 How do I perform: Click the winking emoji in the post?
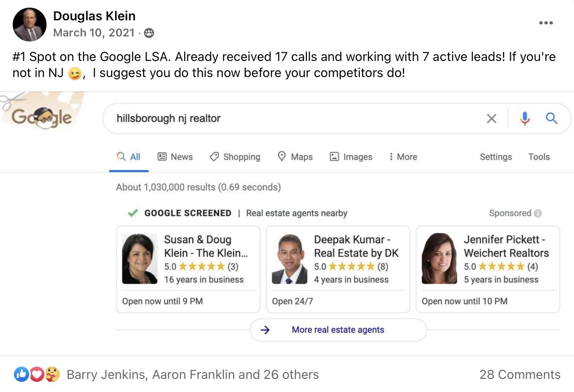75,74
